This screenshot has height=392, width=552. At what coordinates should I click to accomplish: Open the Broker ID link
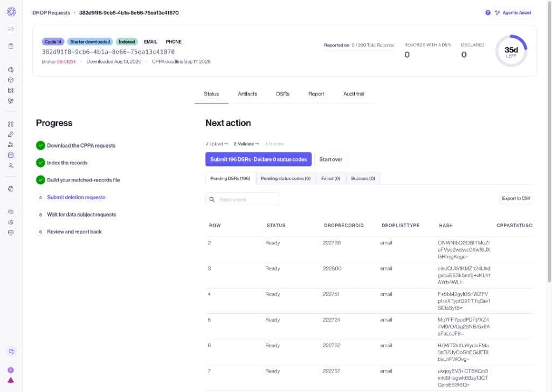(x=66, y=61)
